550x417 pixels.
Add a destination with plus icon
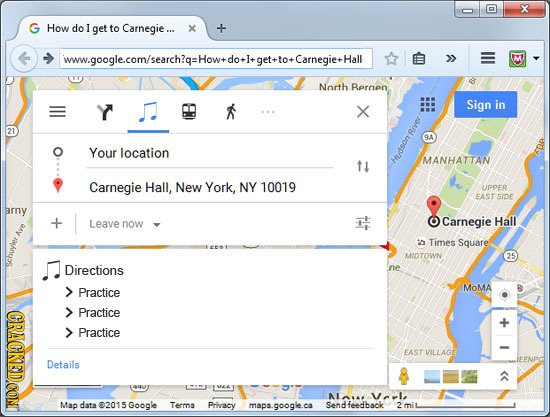[x=56, y=223]
